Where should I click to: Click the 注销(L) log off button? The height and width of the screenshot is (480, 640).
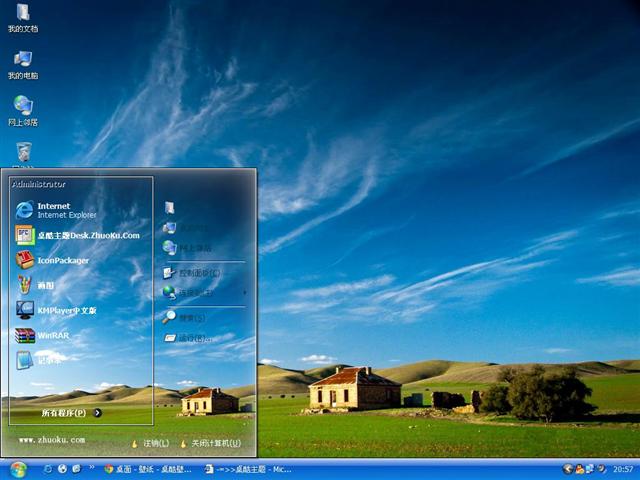click(150, 444)
